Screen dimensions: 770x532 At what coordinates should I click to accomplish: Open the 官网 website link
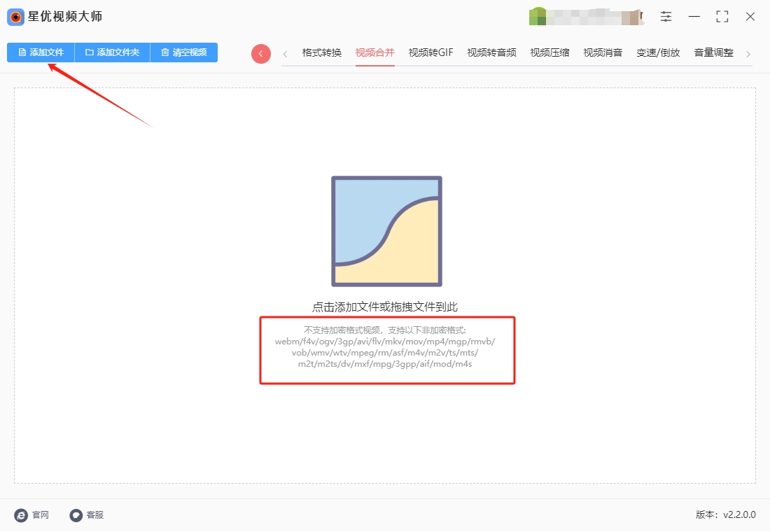point(32,514)
